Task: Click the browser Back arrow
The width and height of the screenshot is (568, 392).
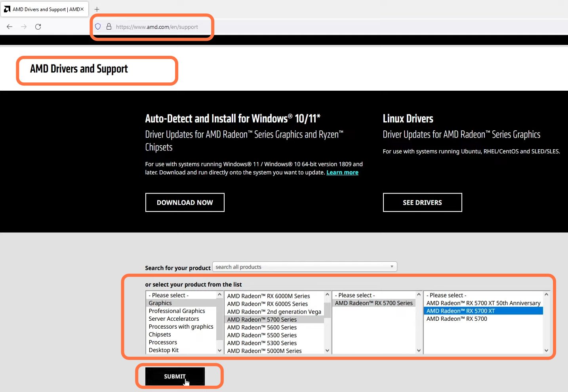Action: click(10, 27)
